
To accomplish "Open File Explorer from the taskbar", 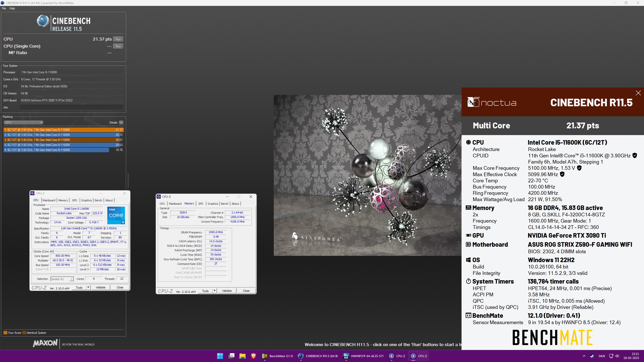I will (x=242, y=356).
